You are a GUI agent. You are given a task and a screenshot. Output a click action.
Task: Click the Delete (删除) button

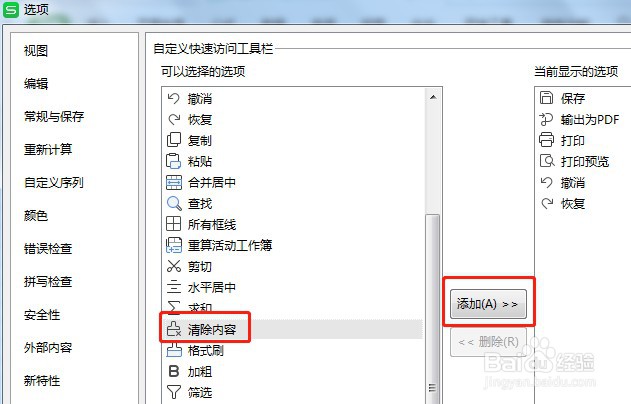click(x=488, y=342)
